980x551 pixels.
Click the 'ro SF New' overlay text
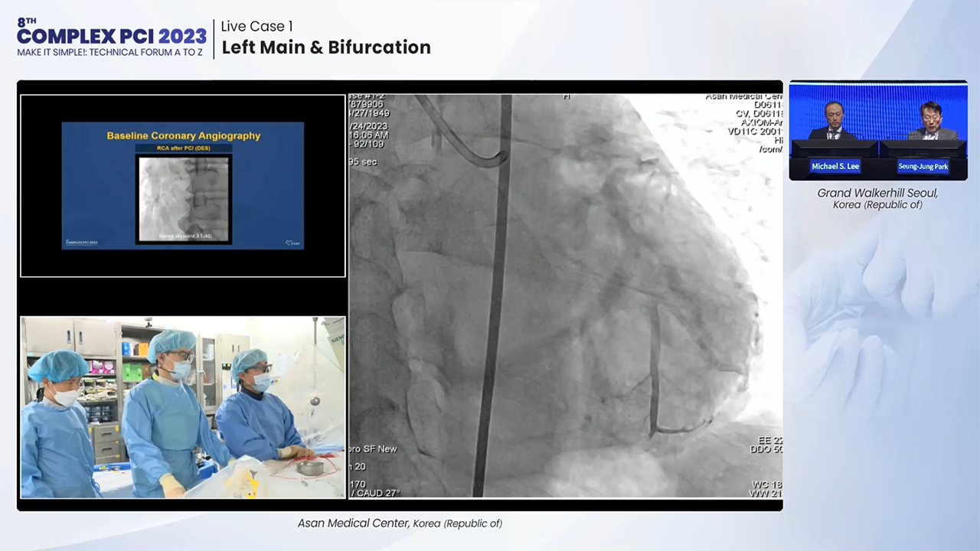(374, 449)
